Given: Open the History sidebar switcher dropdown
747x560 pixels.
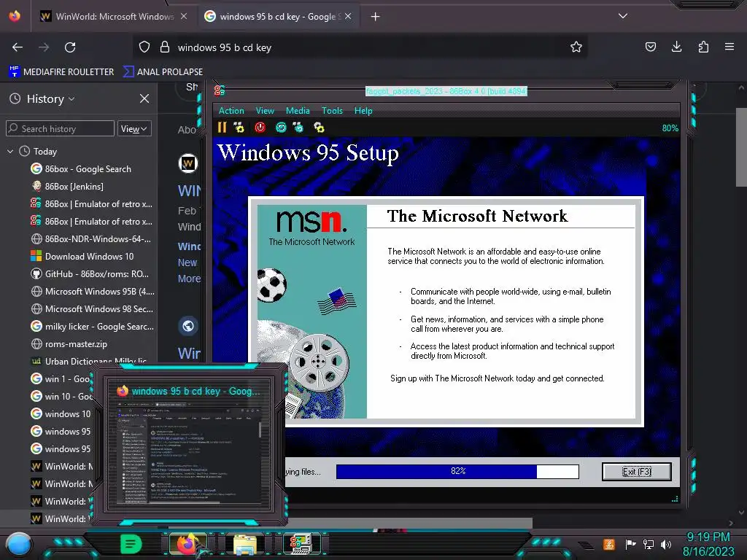Looking at the screenshot, I should coord(50,98).
